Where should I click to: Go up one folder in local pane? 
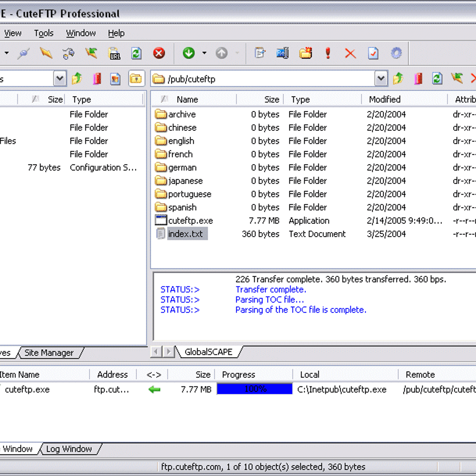tap(77, 79)
